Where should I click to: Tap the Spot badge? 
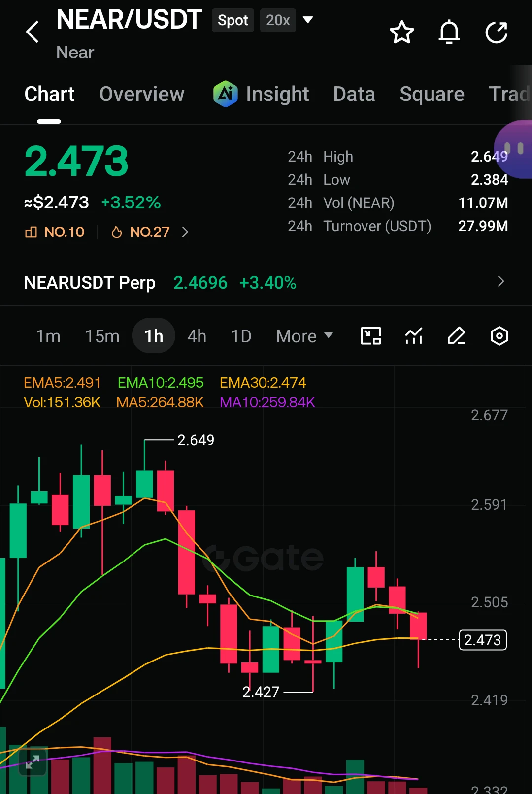(233, 20)
